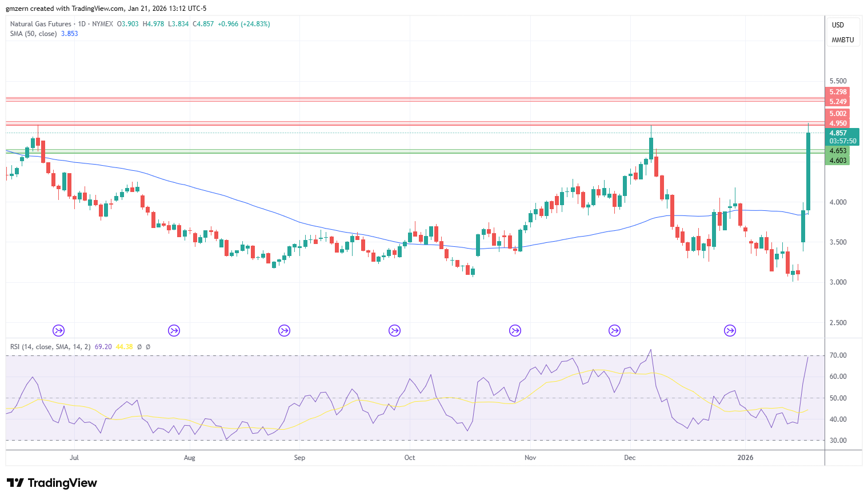Click the MMBTU unit label
Viewport: 868px width, 500px height.
tap(843, 40)
